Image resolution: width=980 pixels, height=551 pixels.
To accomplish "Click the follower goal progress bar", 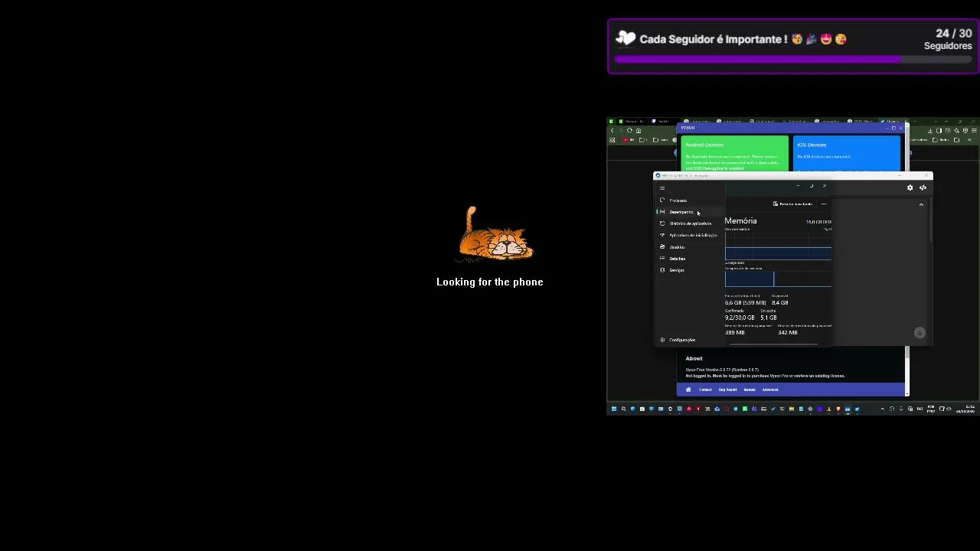I will pos(793,58).
